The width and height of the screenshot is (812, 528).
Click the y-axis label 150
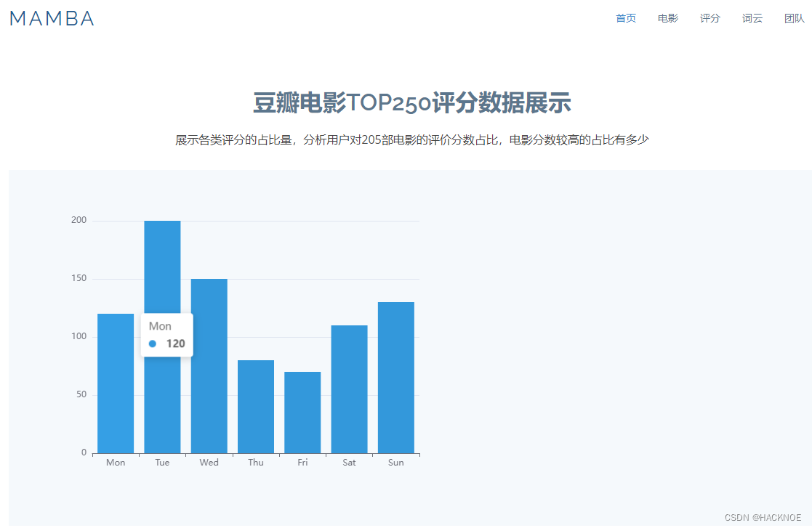(79, 278)
